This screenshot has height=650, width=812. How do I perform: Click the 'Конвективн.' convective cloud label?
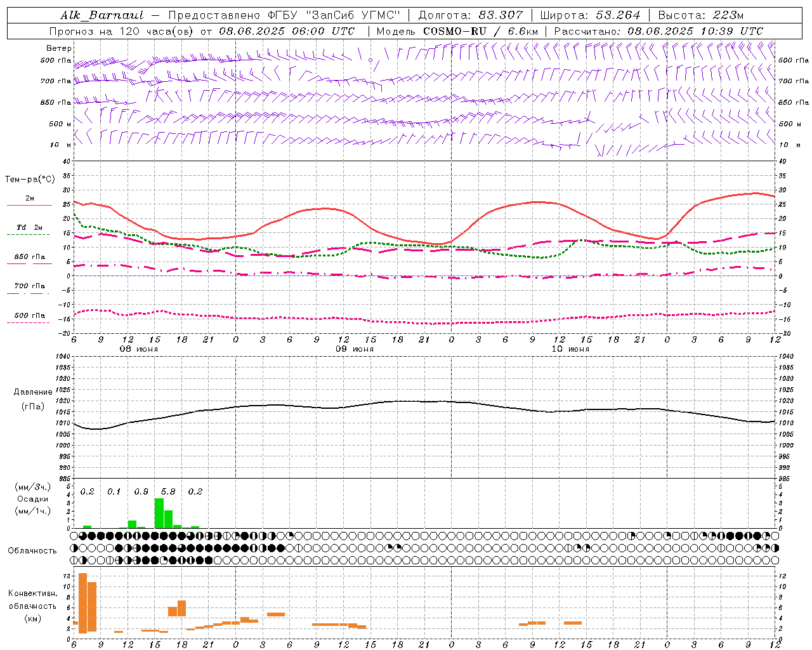tap(32, 594)
